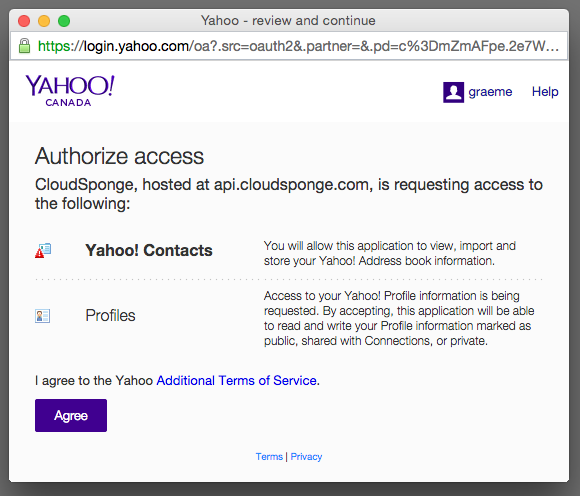Image resolution: width=580 pixels, height=496 pixels.
Task: Click the Authorize access heading
Action: (x=119, y=156)
